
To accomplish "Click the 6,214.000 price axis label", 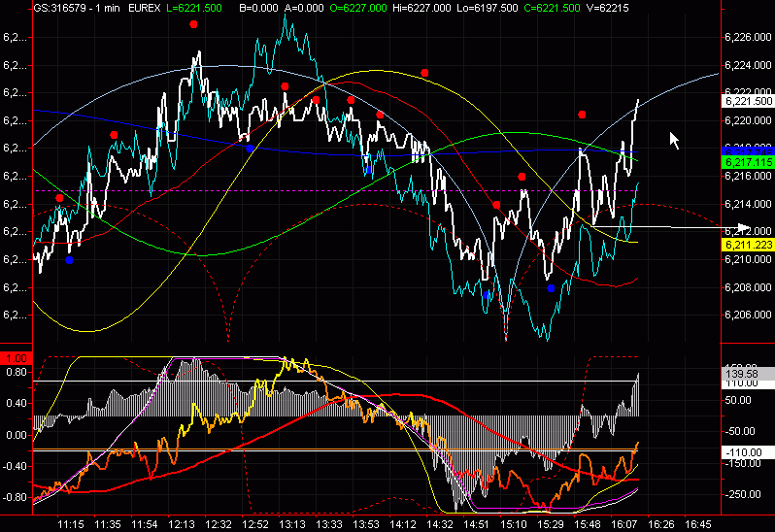I will point(748,204).
